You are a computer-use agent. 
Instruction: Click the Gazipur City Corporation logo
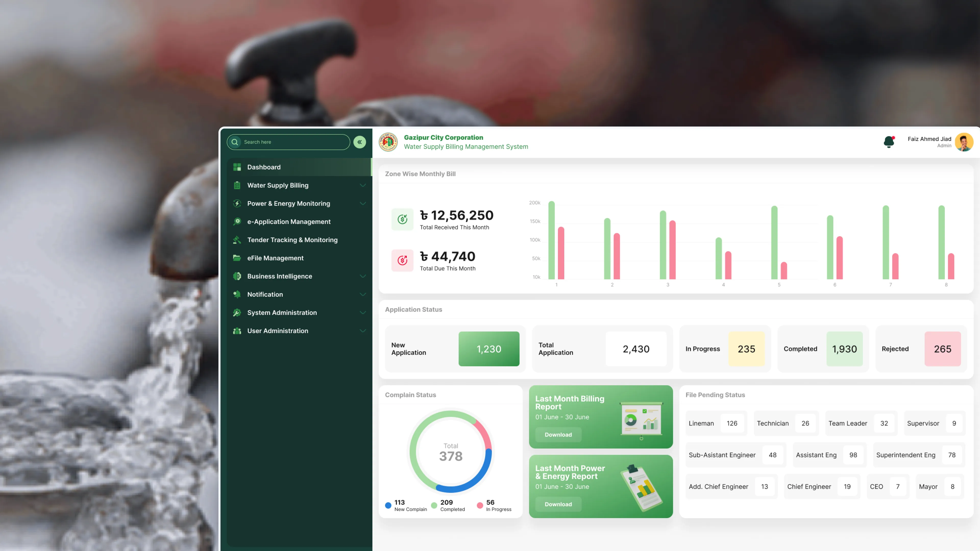click(x=388, y=142)
